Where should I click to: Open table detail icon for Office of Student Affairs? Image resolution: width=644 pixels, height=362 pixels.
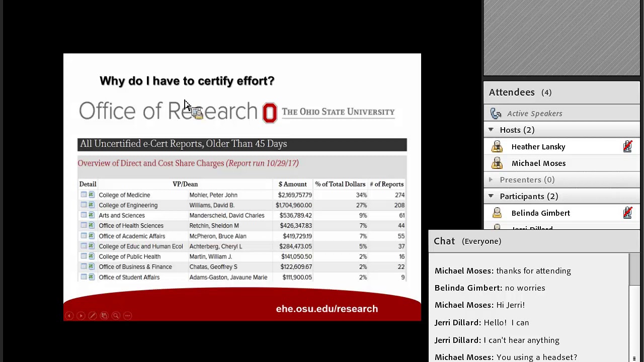(x=84, y=277)
